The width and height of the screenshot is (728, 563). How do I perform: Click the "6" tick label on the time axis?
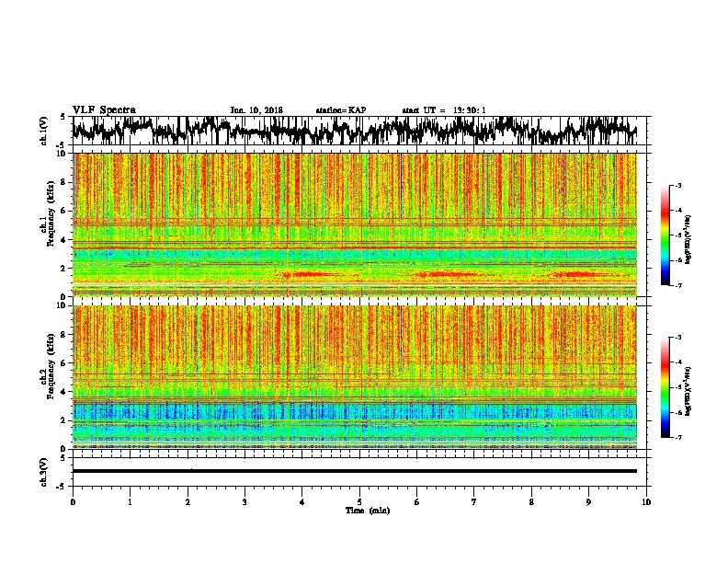(x=416, y=502)
